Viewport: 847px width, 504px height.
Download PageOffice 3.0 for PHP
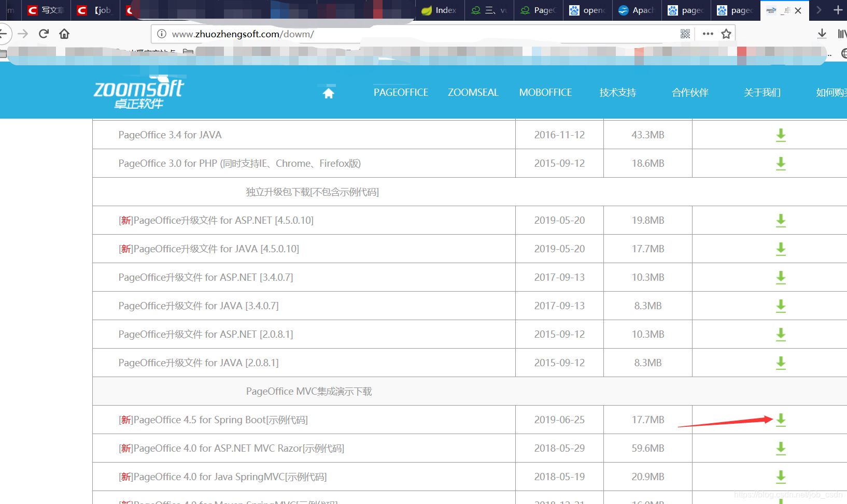(781, 164)
